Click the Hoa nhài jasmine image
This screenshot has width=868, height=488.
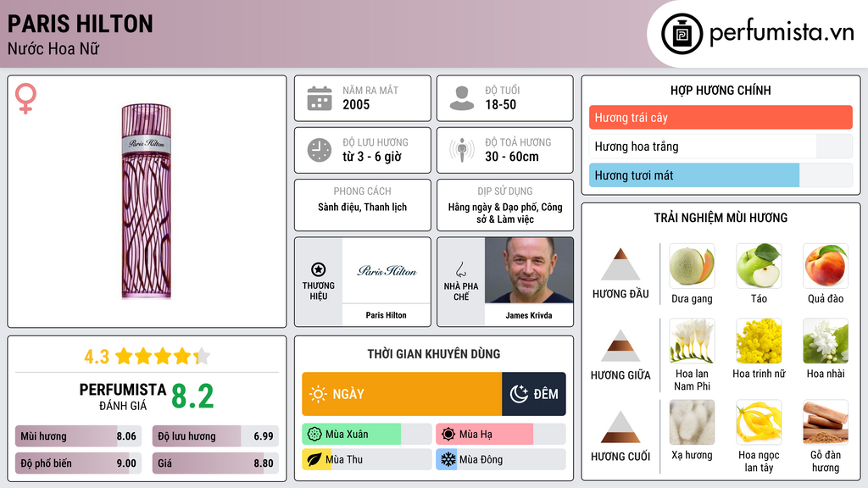pos(826,341)
